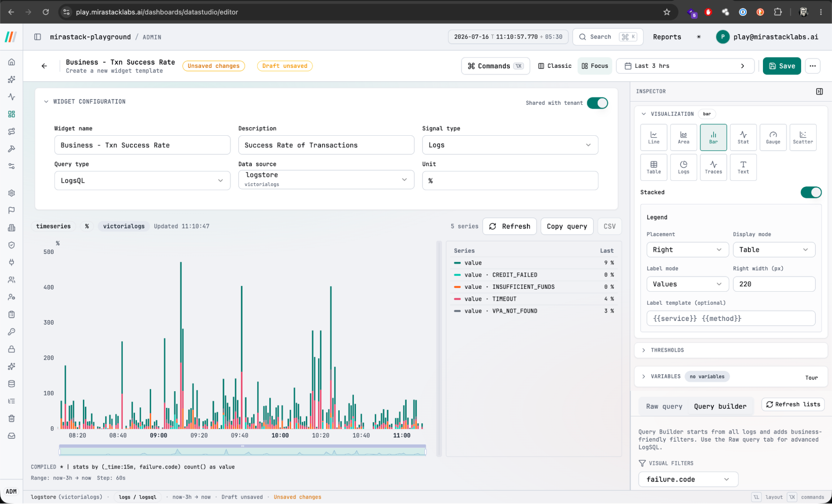Select the Text visualization type

click(743, 167)
